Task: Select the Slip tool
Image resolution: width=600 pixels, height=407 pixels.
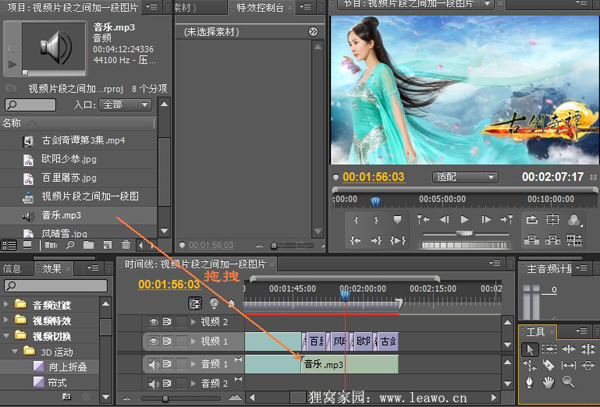Action: (x=569, y=366)
